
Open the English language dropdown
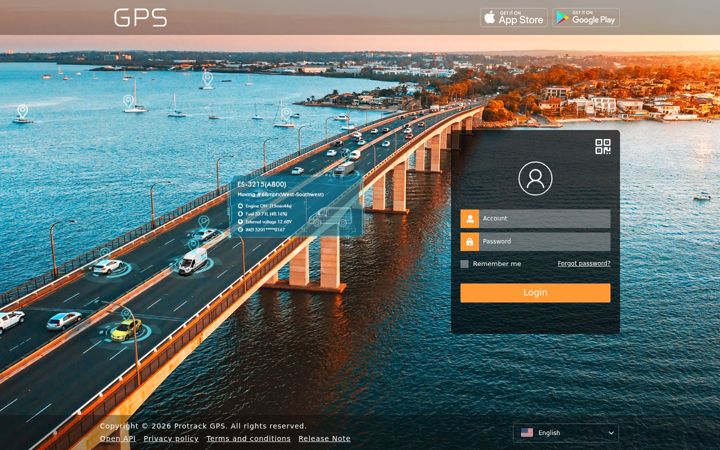(566, 433)
